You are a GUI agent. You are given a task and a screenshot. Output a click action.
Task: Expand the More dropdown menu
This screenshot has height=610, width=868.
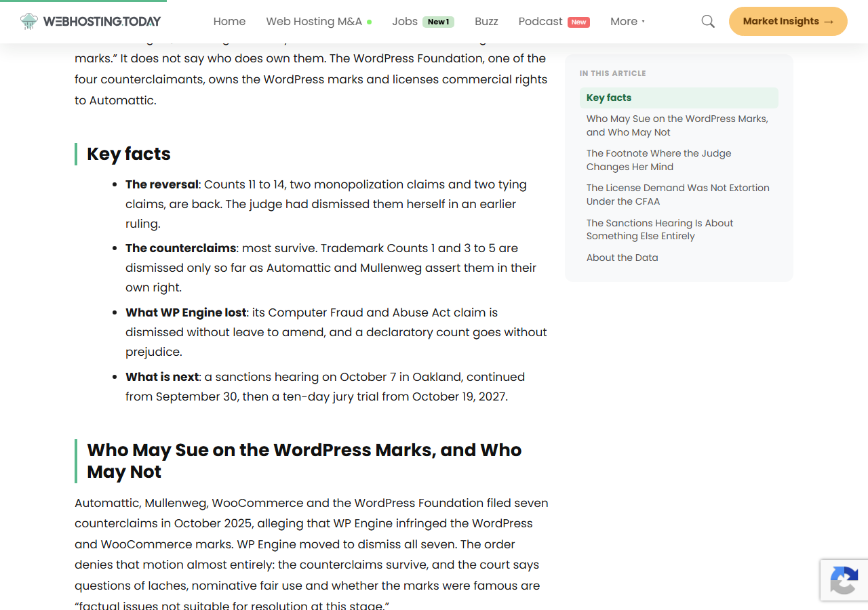(x=627, y=22)
